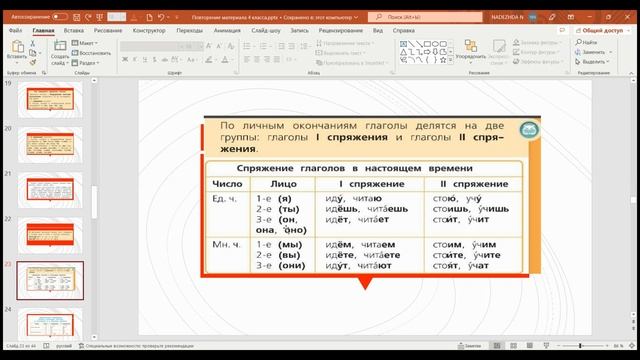The height and width of the screenshot is (360, 640).
Task: Select slide 19 thumbnail
Action: tap(50, 100)
